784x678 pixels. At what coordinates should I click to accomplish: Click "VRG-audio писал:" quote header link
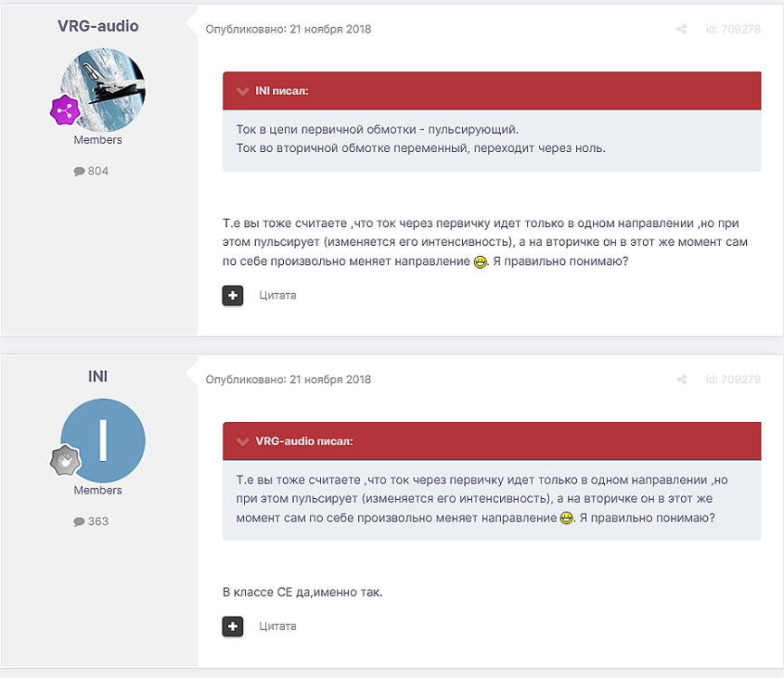coord(304,441)
